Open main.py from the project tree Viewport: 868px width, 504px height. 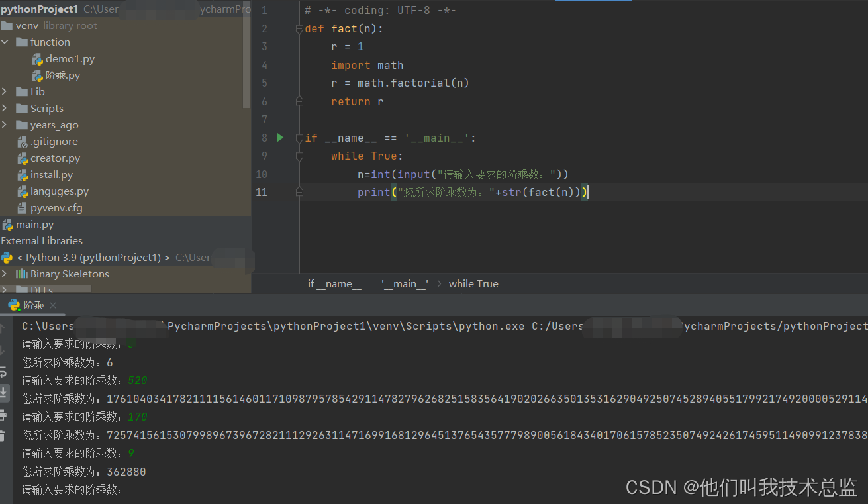pos(35,224)
